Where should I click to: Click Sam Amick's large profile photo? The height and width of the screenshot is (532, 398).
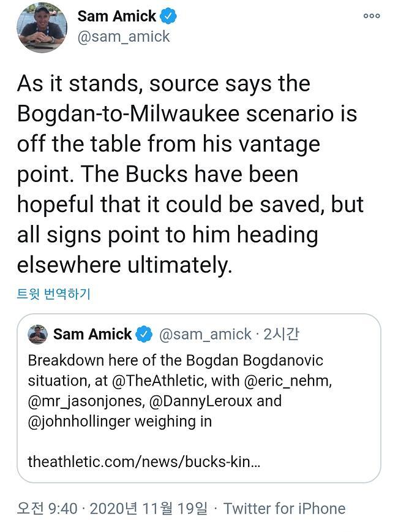(42, 28)
